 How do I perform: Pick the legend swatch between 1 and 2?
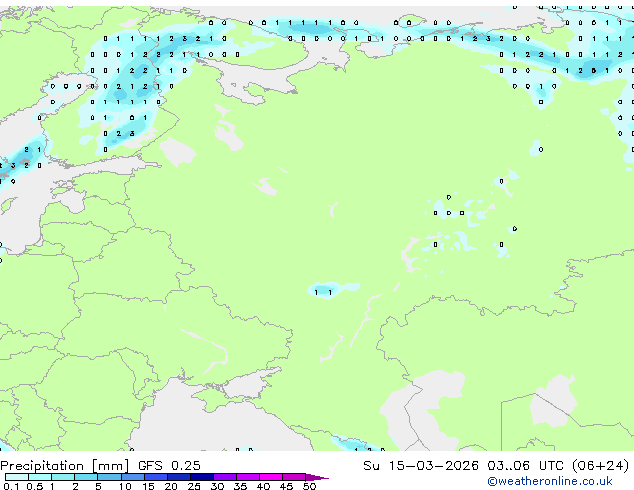pos(63,477)
